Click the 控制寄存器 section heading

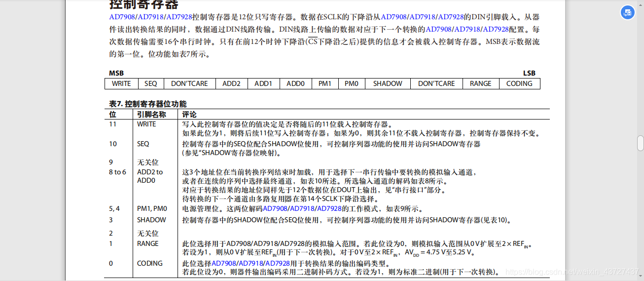pos(143,4)
